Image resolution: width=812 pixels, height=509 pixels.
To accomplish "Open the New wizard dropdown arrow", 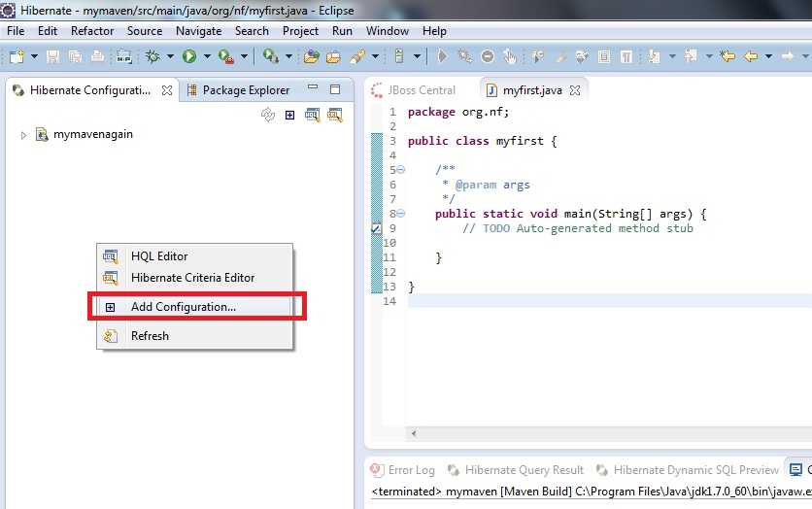I will click(x=34, y=56).
